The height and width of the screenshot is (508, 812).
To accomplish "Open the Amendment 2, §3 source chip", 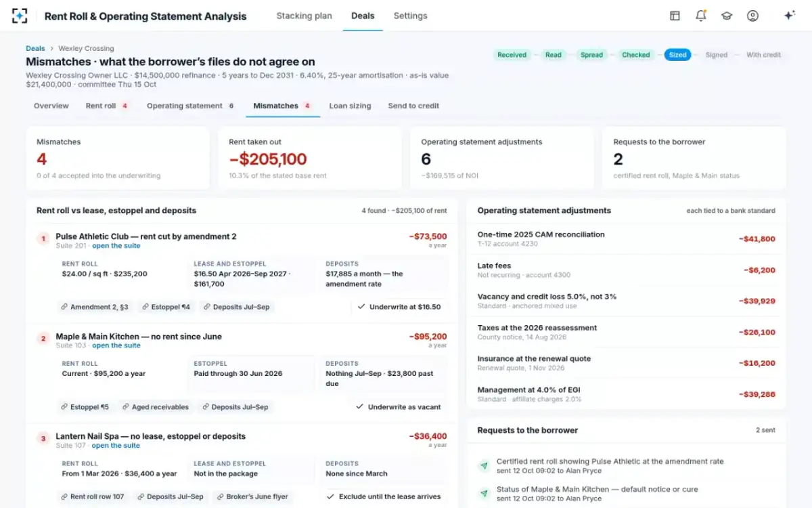I will pos(94,307).
